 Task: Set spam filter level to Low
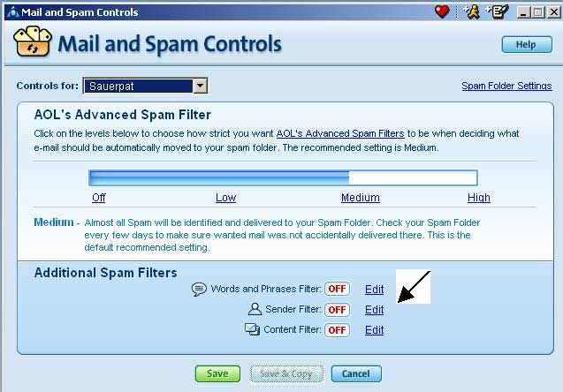coord(226,198)
